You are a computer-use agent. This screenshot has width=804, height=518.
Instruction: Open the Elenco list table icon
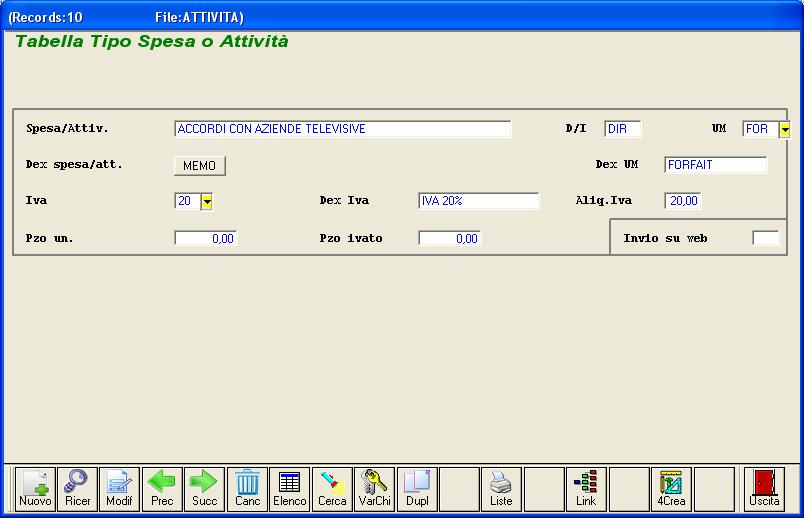coord(290,489)
